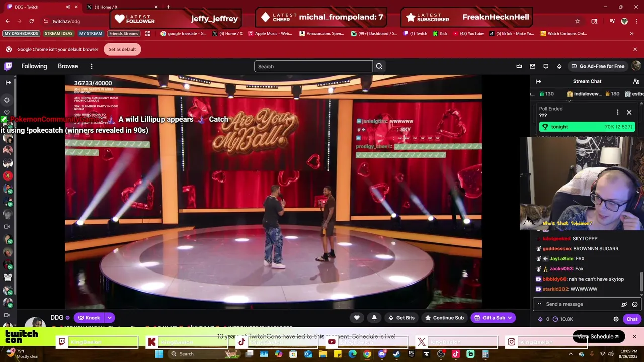Open the Get Bits diamond icon in header
Image resolution: width=644 pixels, height=362 pixels.
559,66
